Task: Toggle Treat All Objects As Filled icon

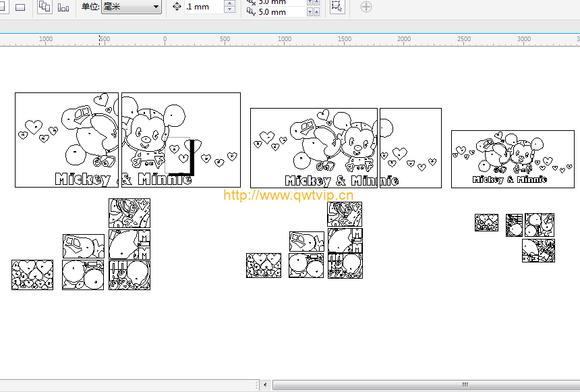Action: tap(337, 6)
